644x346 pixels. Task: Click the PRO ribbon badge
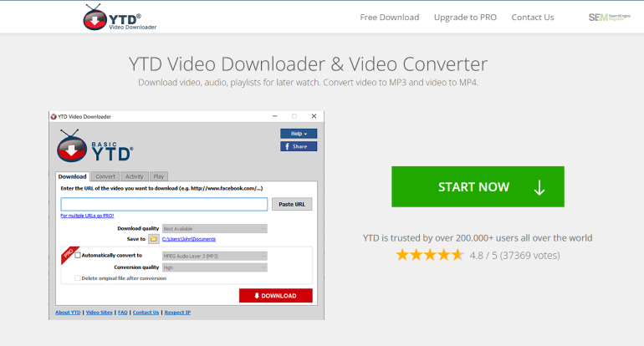point(69,254)
